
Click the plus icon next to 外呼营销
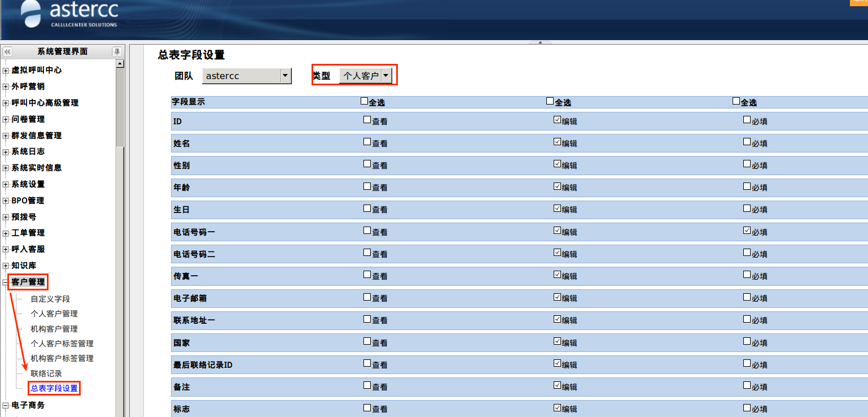[x=6, y=87]
